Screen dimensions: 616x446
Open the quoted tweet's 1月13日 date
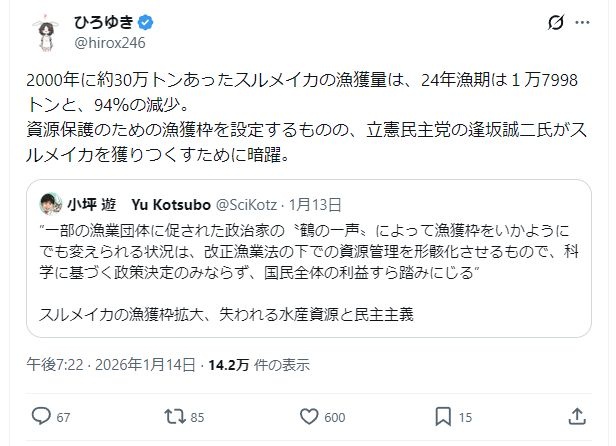313,204
